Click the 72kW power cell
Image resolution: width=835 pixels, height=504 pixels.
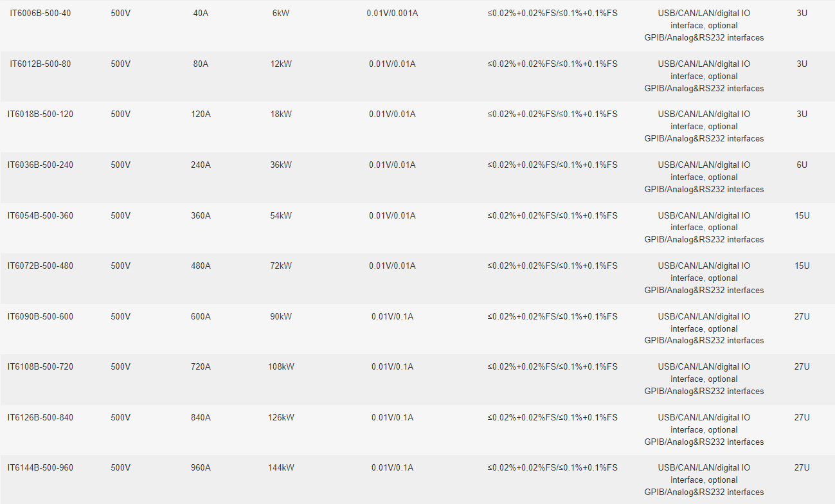pyautogui.click(x=281, y=265)
